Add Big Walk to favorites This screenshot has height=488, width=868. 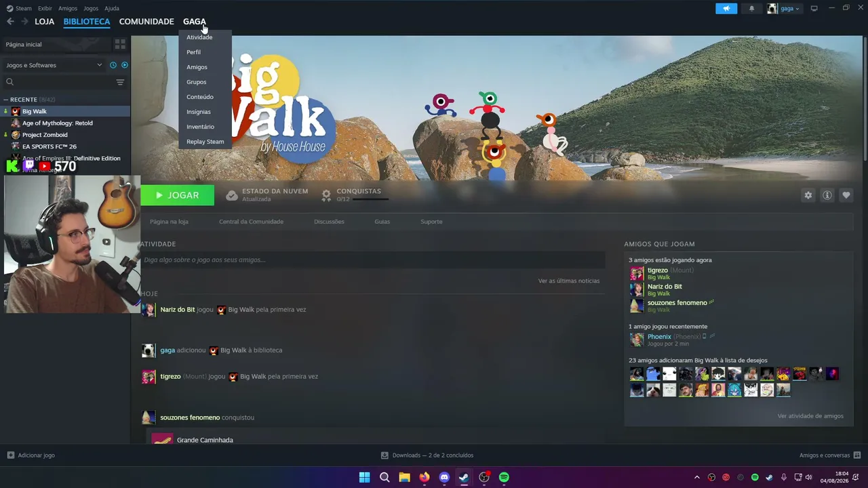point(846,195)
